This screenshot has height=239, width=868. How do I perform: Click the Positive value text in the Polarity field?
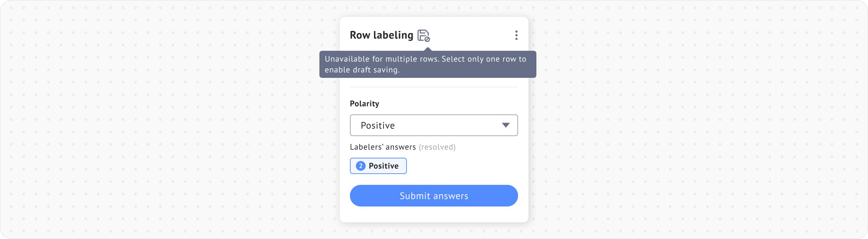tap(377, 126)
